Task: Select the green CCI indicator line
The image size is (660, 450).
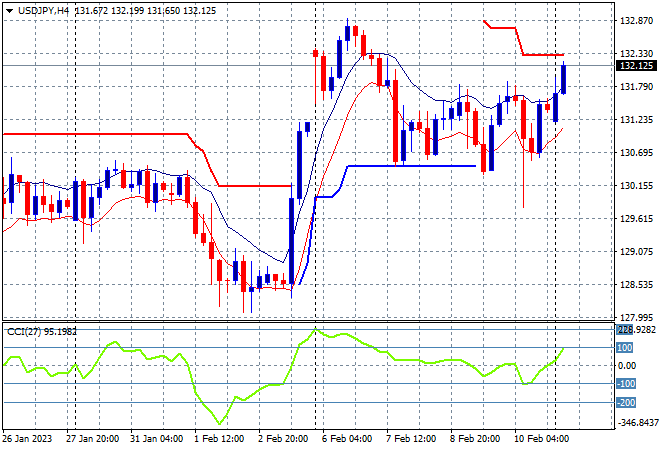Action: pos(284,375)
